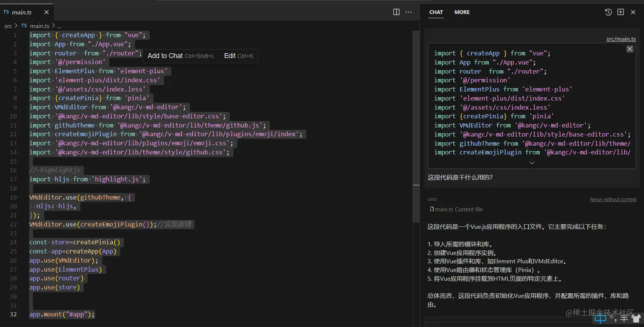Click app.use(ElementPlus) line
Viewport: 644px width, 327px height.
tap(66, 269)
